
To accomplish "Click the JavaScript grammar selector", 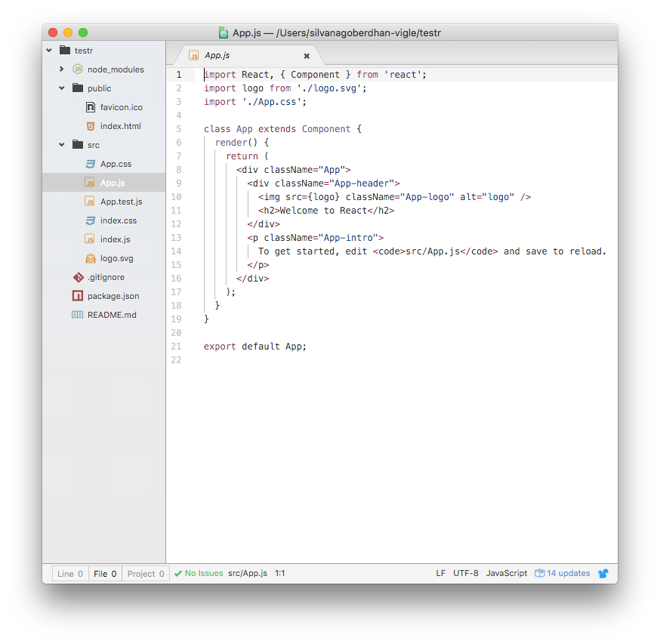I will (x=506, y=573).
